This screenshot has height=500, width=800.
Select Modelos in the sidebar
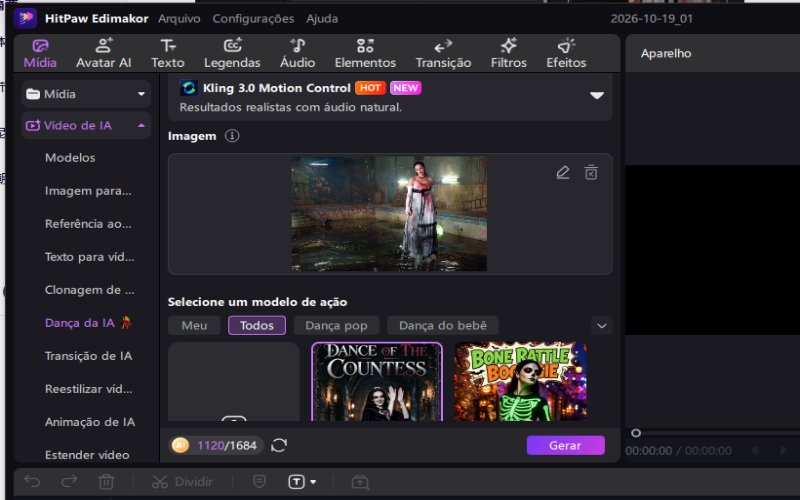pyautogui.click(x=70, y=158)
